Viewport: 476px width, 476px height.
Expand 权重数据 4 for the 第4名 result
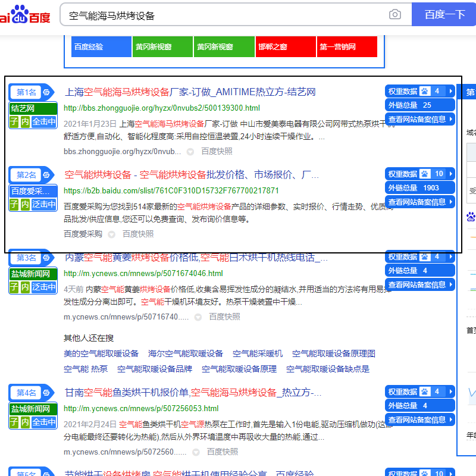tap(419, 392)
